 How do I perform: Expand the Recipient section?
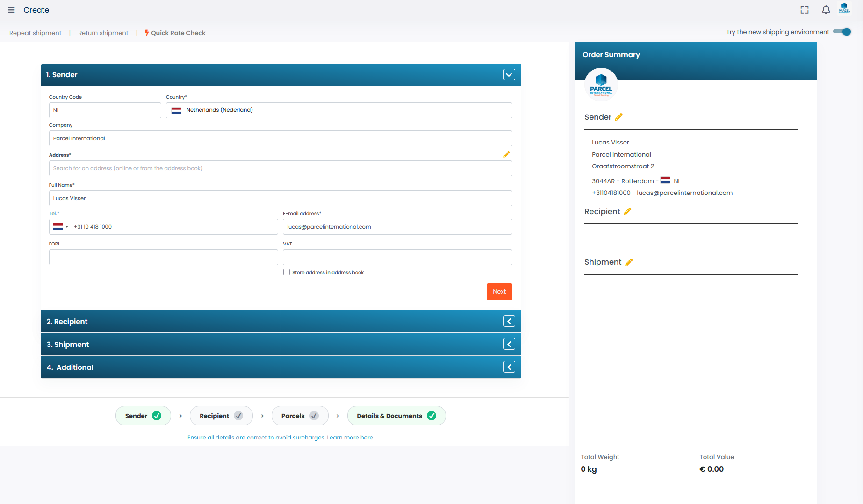point(509,321)
